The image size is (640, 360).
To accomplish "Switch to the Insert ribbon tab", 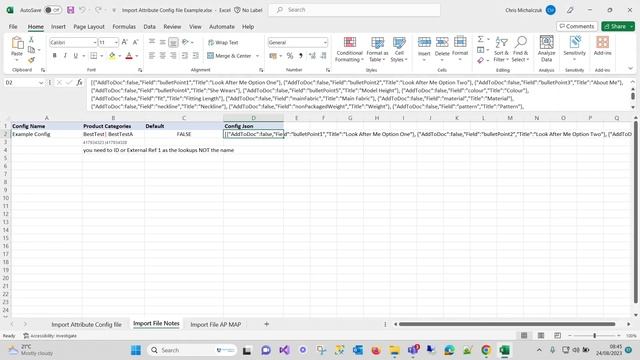I will [58, 27].
